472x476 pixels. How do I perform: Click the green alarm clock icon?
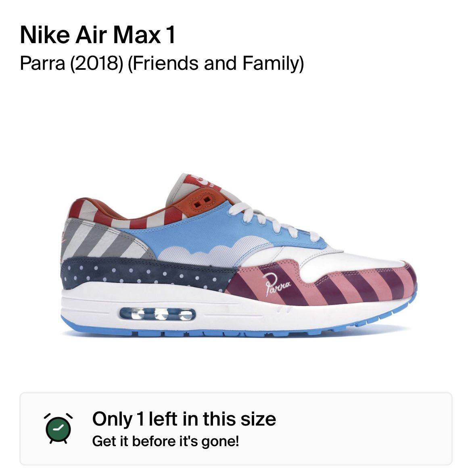pyautogui.click(x=58, y=429)
